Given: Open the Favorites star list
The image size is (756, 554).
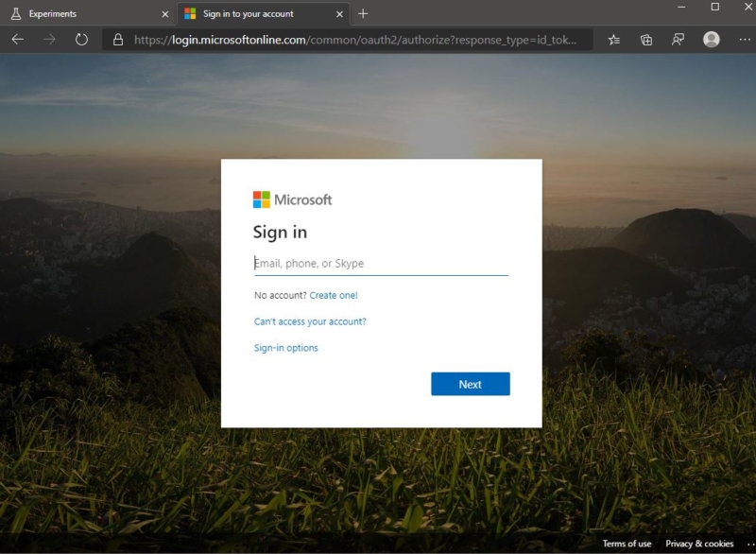Looking at the screenshot, I should point(613,40).
